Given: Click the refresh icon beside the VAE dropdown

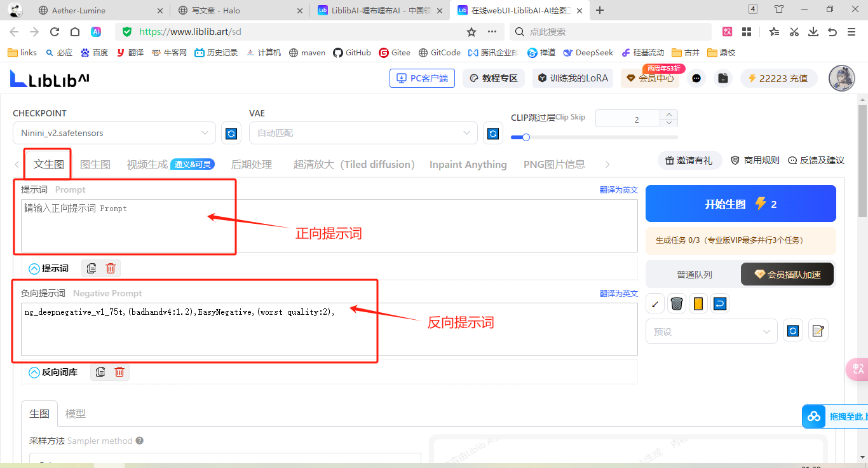Looking at the screenshot, I should coord(492,134).
